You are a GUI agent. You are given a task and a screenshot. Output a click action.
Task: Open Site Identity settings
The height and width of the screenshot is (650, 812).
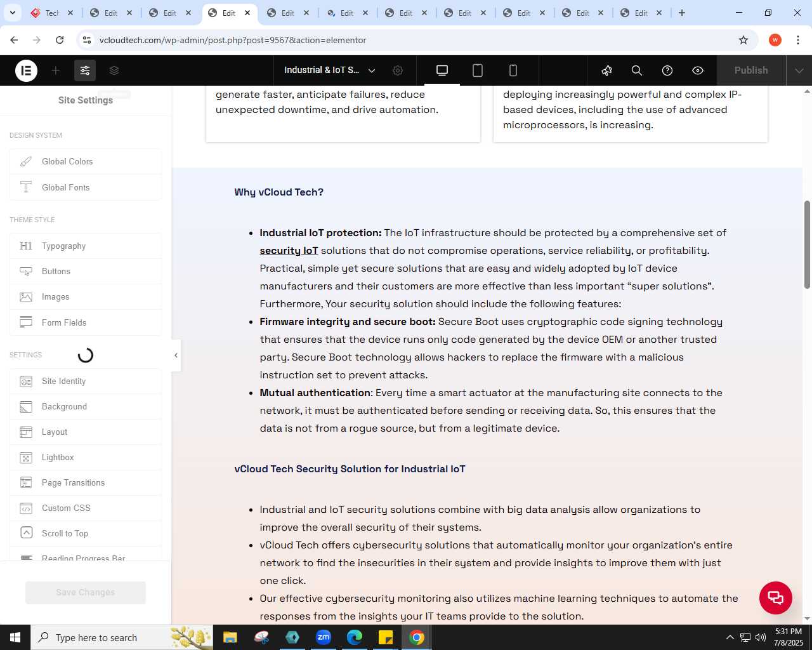coord(86,381)
